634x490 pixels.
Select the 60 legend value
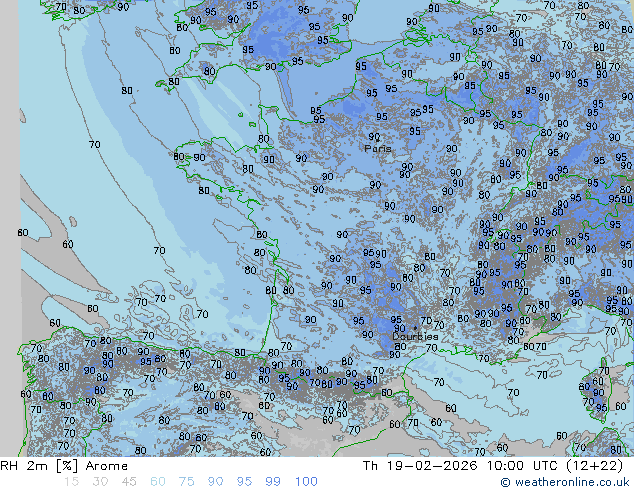click(157, 482)
